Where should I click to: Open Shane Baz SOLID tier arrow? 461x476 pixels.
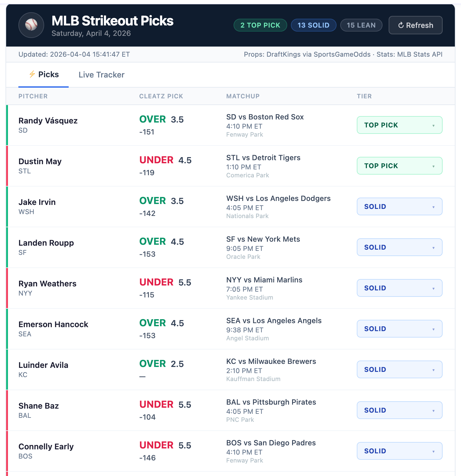433,411
